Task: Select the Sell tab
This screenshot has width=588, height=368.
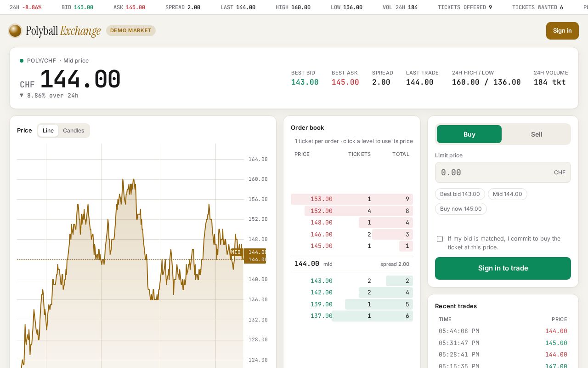Action: [x=537, y=134]
